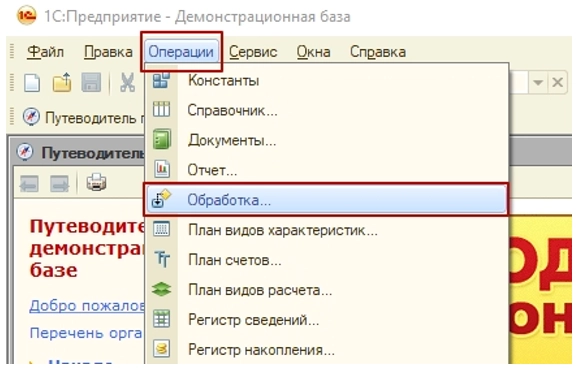Choose Справочник... menu entry
Viewport: 580px width, 369px height.
pos(326,110)
